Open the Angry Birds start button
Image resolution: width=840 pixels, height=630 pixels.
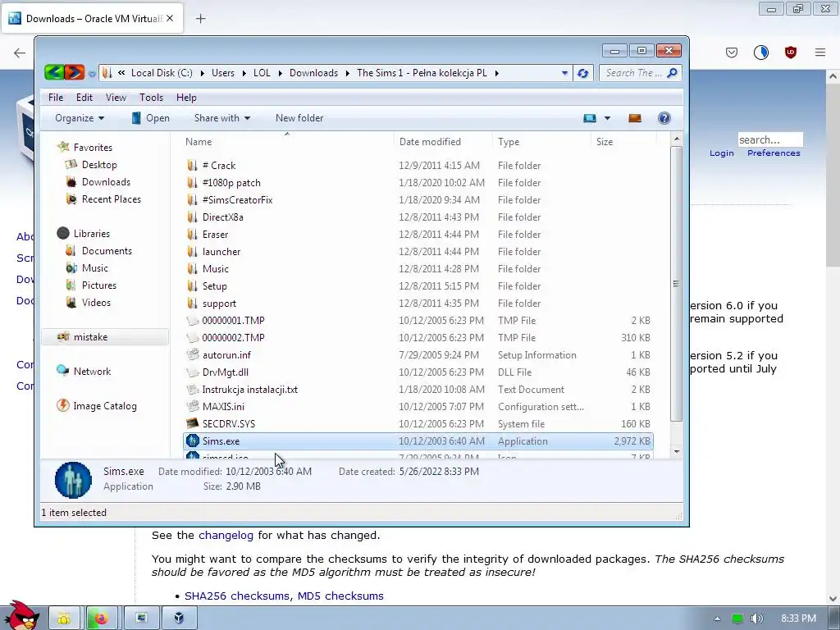[x=22, y=616]
